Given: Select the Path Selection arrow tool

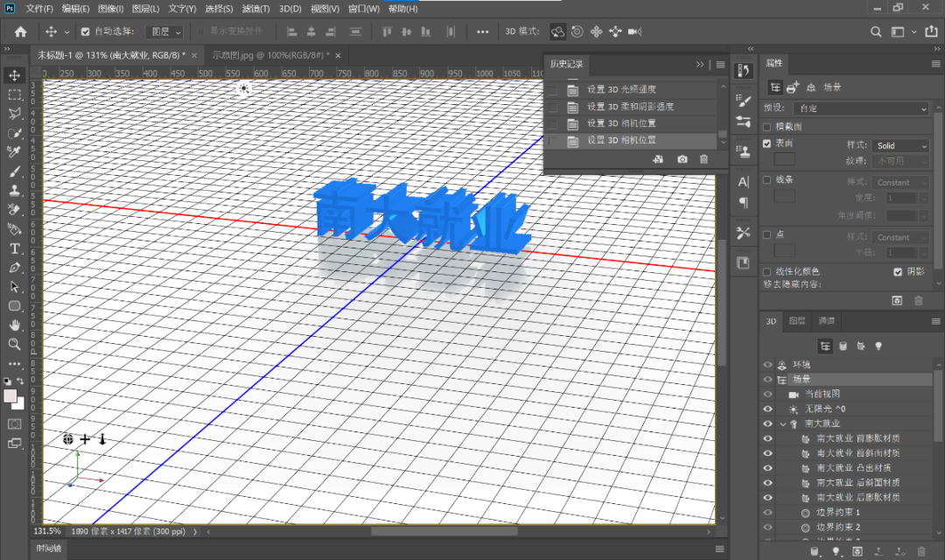Looking at the screenshot, I should [15, 287].
